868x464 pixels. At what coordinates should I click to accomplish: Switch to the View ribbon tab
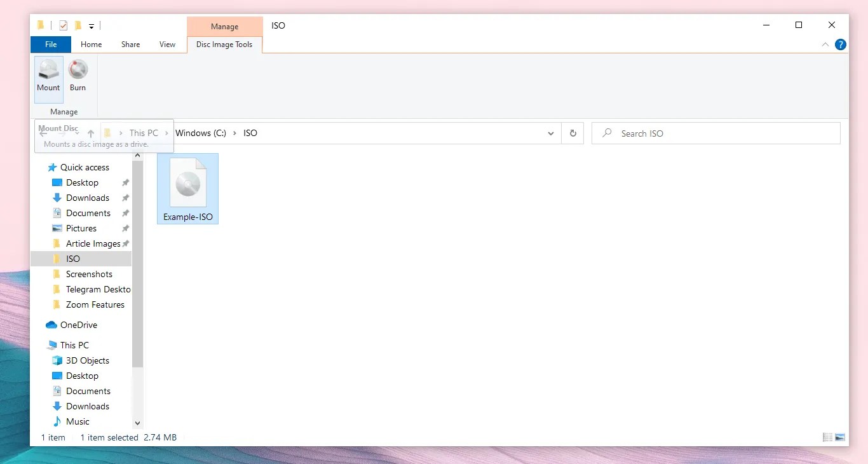click(x=167, y=44)
